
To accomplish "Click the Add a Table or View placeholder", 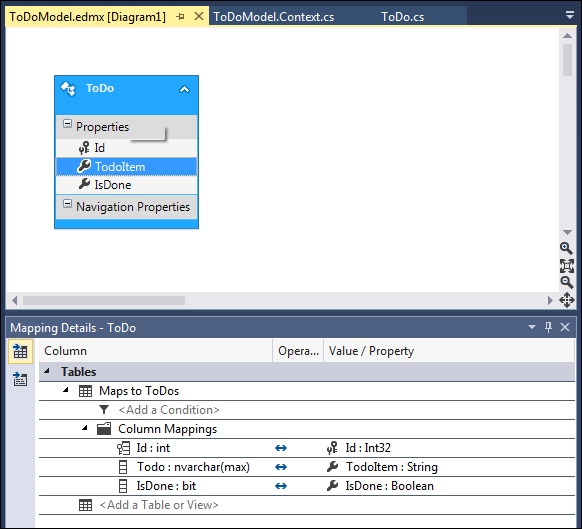I will coord(159,505).
